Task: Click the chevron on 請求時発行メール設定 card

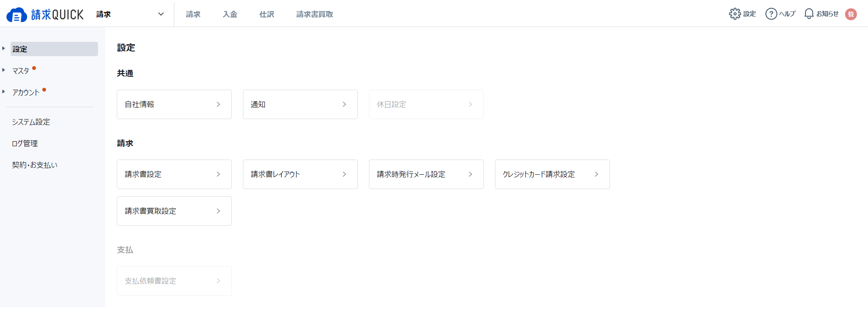Action: point(471,174)
